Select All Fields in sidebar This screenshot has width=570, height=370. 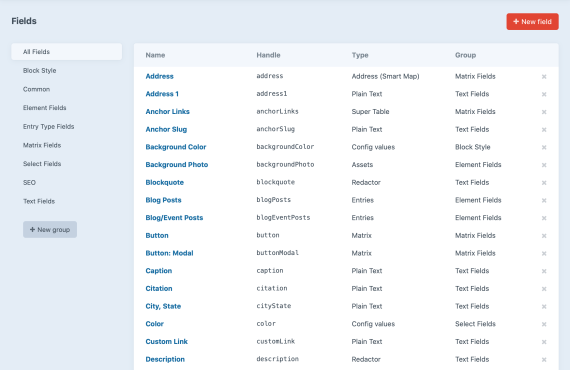coord(67,52)
